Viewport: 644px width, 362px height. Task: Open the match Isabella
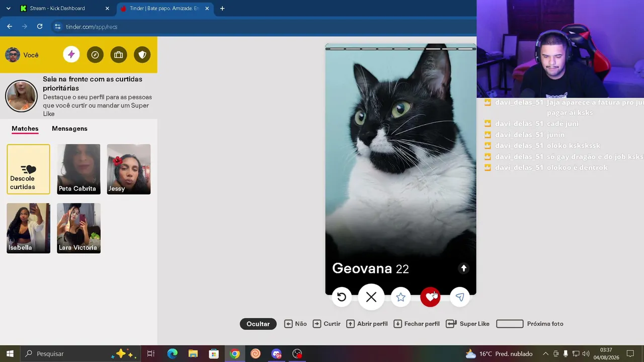[28, 228]
